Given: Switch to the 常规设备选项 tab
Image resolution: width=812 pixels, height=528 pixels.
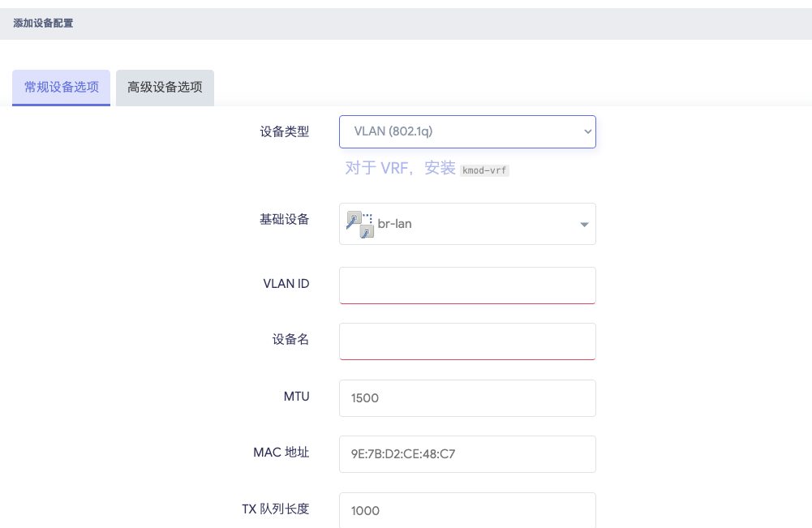Looking at the screenshot, I should click(62, 87).
